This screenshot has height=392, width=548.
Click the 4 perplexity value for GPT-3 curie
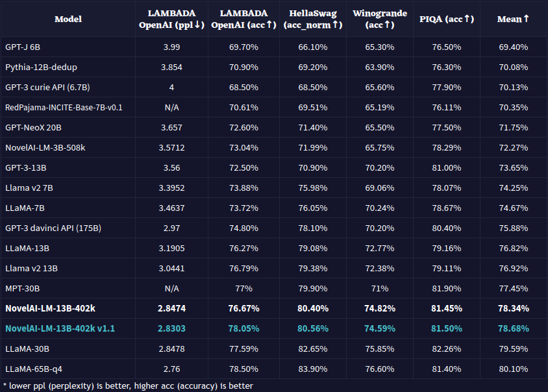coord(171,88)
